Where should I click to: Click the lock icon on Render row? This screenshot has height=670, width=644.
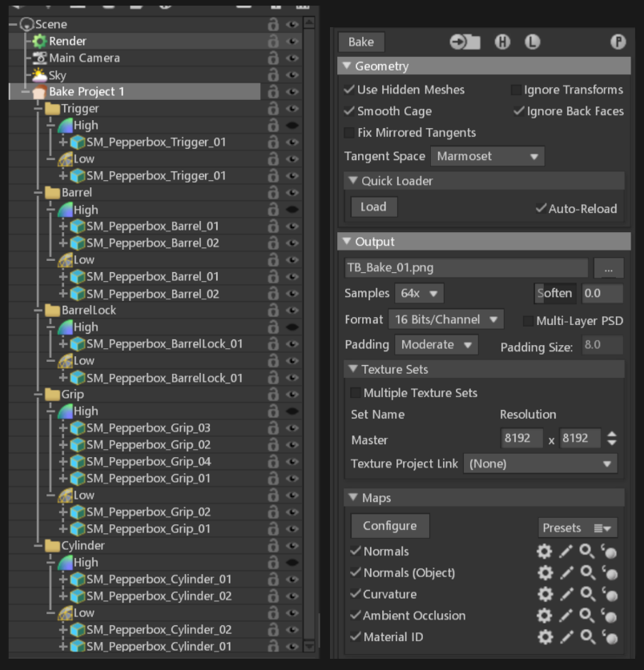point(273,41)
